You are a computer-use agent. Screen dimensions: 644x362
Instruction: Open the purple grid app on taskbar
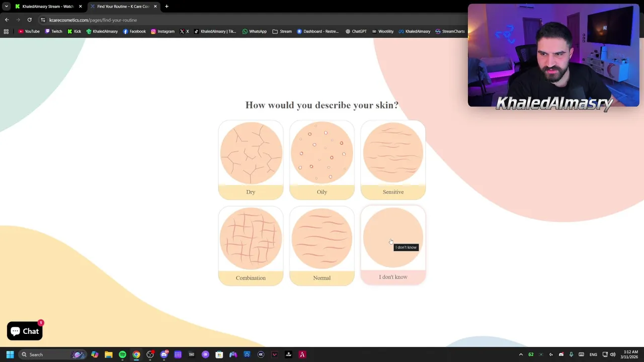tap(178, 354)
